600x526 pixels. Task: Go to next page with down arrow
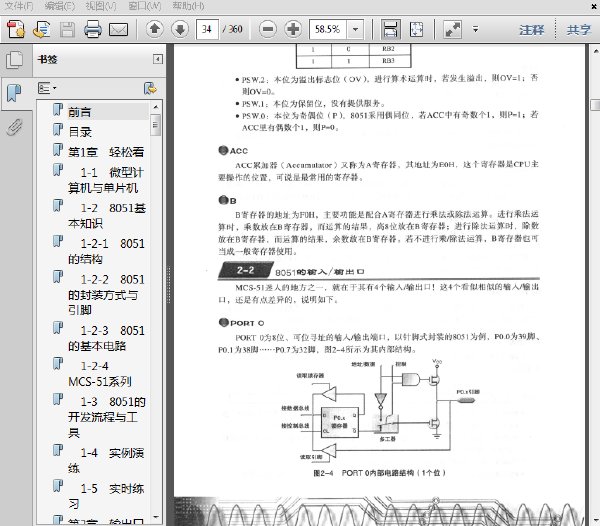click(x=180, y=29)
